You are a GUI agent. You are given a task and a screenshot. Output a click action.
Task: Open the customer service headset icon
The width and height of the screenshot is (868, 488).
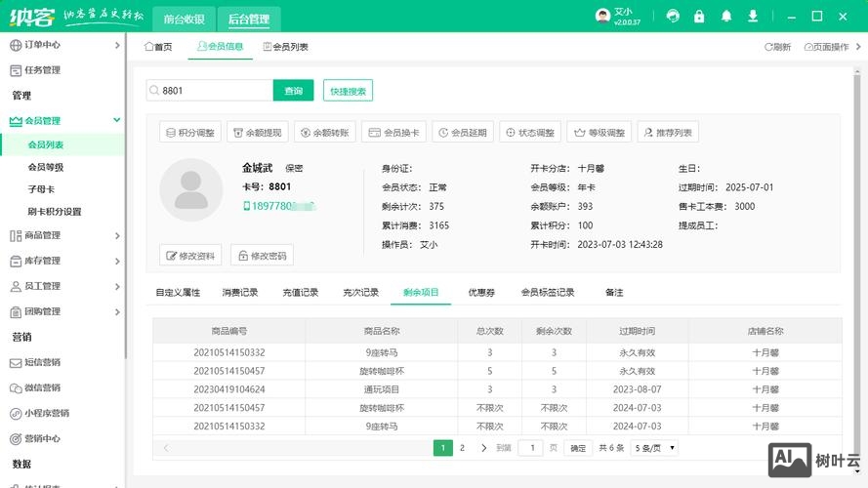[673, 16]
